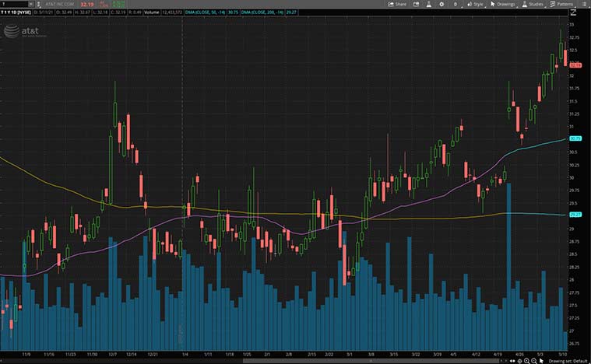
Task: Open the hamburger menu at top right
Action: 586,4
